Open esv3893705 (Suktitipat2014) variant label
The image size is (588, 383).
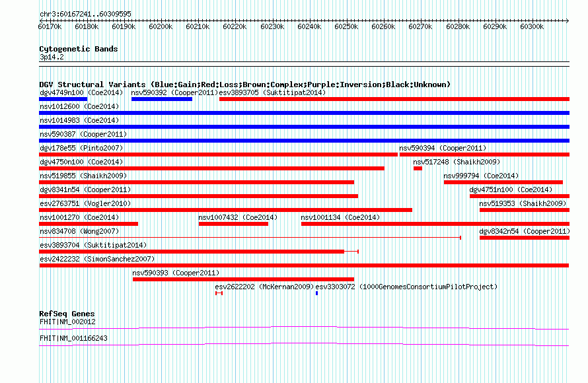[x=273, y=92]
